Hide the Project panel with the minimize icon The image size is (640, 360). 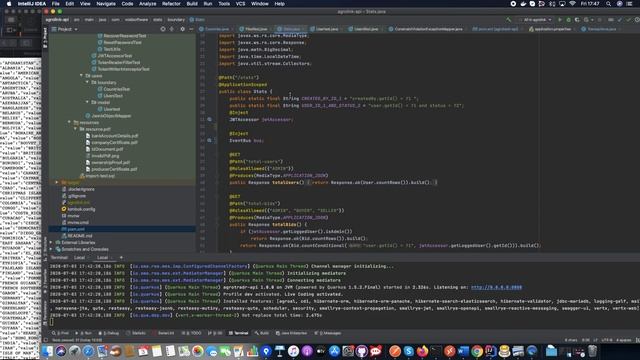[191, 29]
